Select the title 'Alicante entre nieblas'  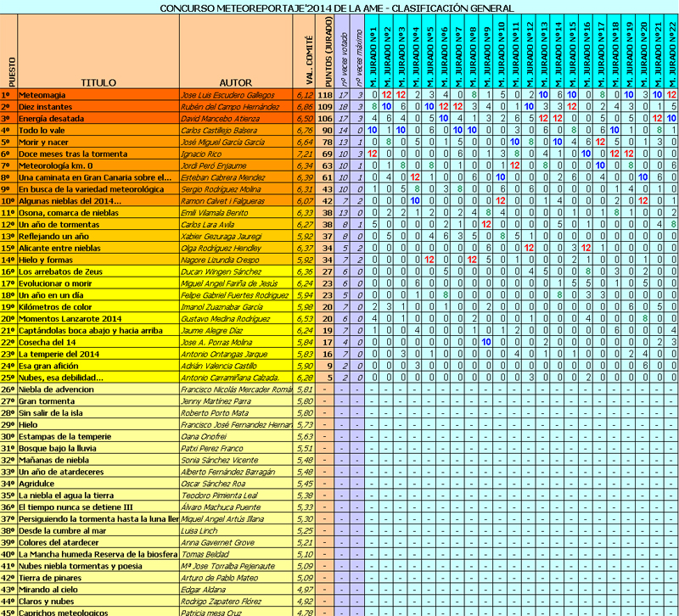click(59, 248)
